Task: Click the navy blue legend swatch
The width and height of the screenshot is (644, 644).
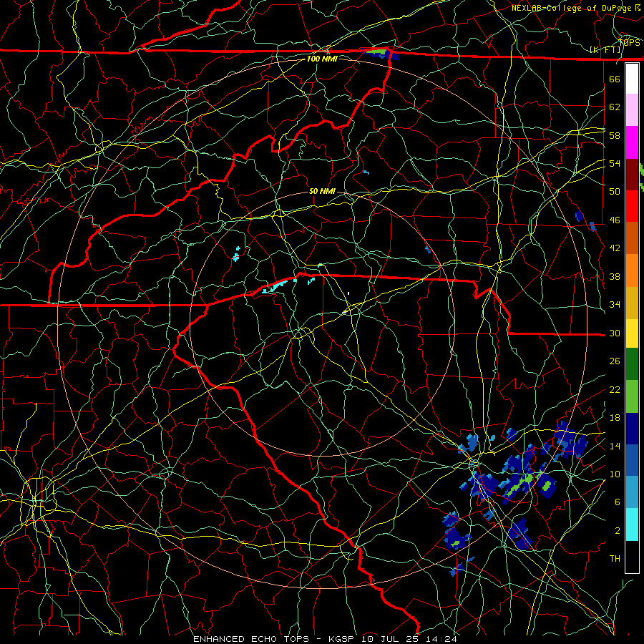Action: pyautogui.click(x=632, y=429)
